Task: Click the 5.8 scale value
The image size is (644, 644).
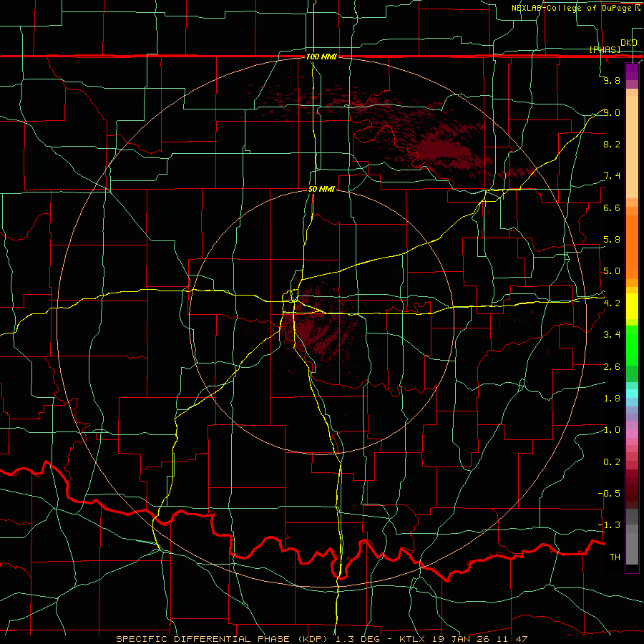Action: (x=612, y=240)
